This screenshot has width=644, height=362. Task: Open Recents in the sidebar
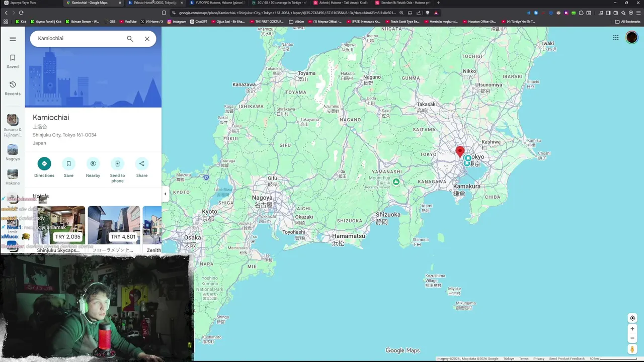pyautogui.click(x=13, y=88)
